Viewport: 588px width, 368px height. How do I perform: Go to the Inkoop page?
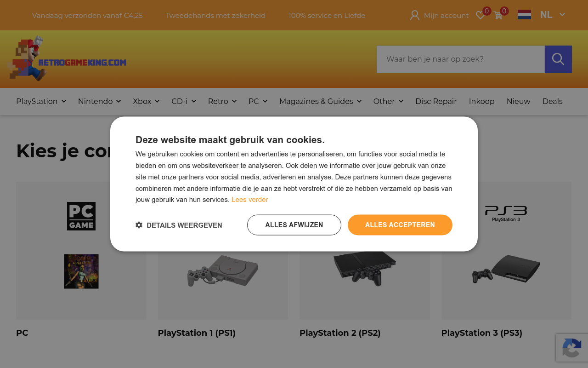481,101
